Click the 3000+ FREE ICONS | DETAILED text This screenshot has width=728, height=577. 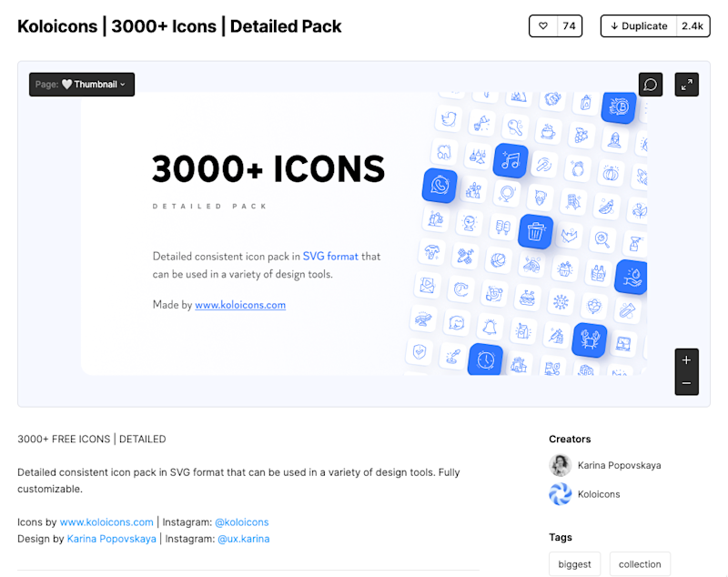(92, 440)
